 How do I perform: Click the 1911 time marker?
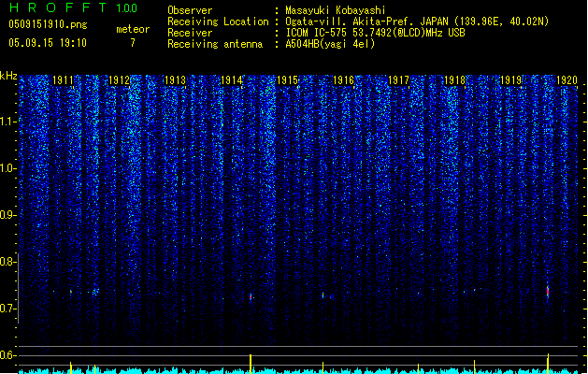(x=63, y=80)
